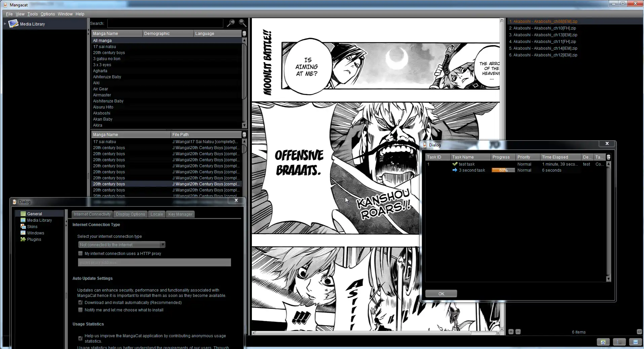Click the blue window button in bottom bar
Viewport: 644px width, 349px height.
635,342
